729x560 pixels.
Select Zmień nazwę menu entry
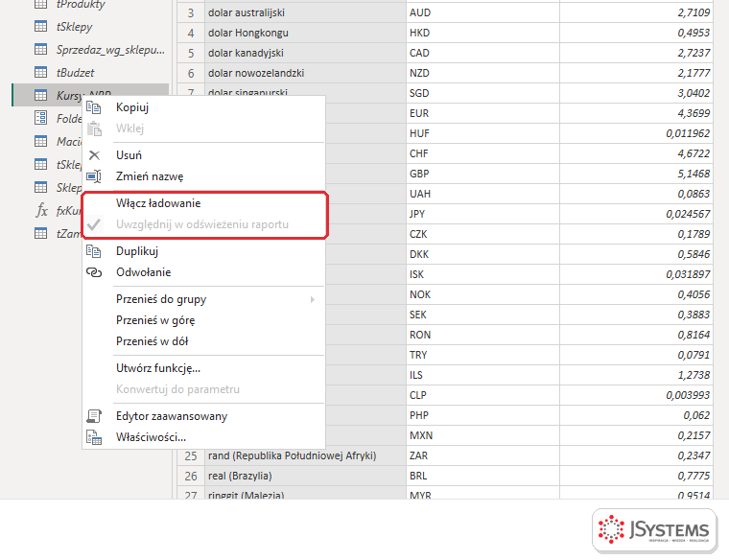pos(203,176)
